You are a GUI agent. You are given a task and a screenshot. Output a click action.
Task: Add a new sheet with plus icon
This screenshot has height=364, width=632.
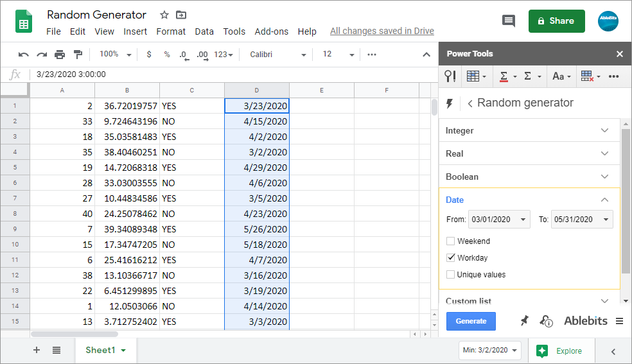pos(36,350)
